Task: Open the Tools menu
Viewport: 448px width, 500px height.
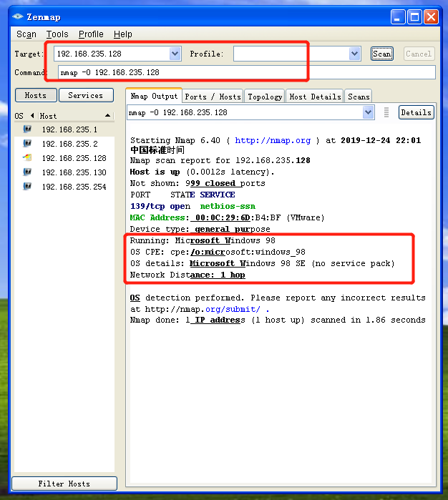Action: click(x=57, y=34)
